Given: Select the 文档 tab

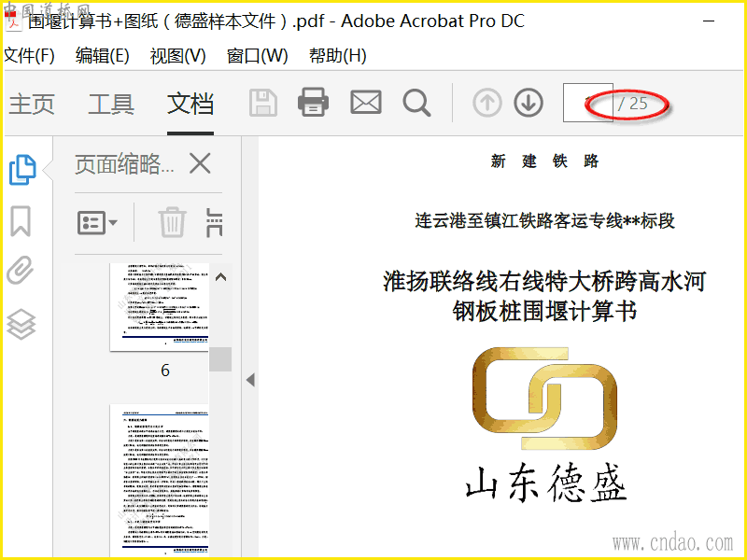Looking at the screenshot, I should coord(190,104).
